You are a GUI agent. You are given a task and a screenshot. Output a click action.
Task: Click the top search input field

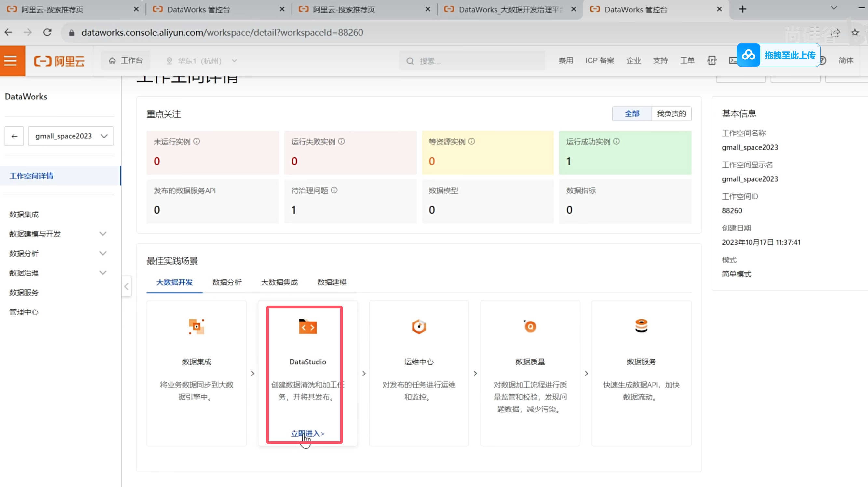[x=472, y=61]
